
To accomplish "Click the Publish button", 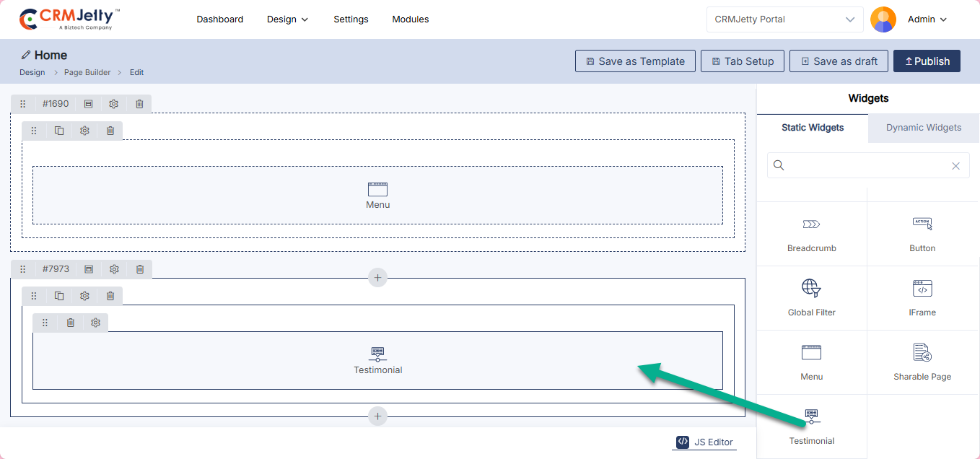I will (x=927, y=61).
